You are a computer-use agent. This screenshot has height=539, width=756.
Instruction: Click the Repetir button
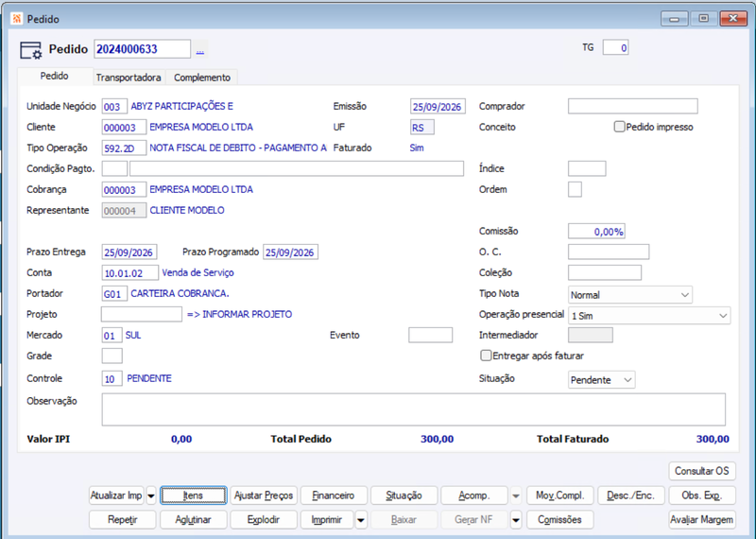pyautogui.click(x=123, y=520)
